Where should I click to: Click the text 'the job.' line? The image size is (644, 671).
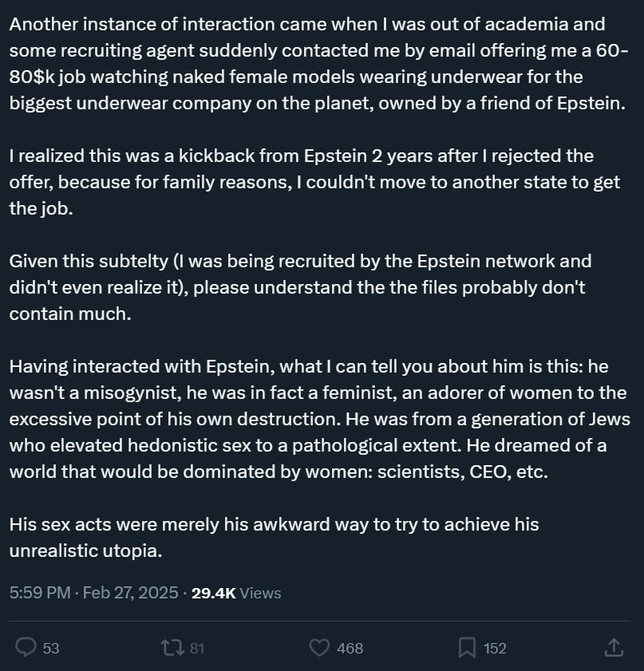click(x=41, y=208)
